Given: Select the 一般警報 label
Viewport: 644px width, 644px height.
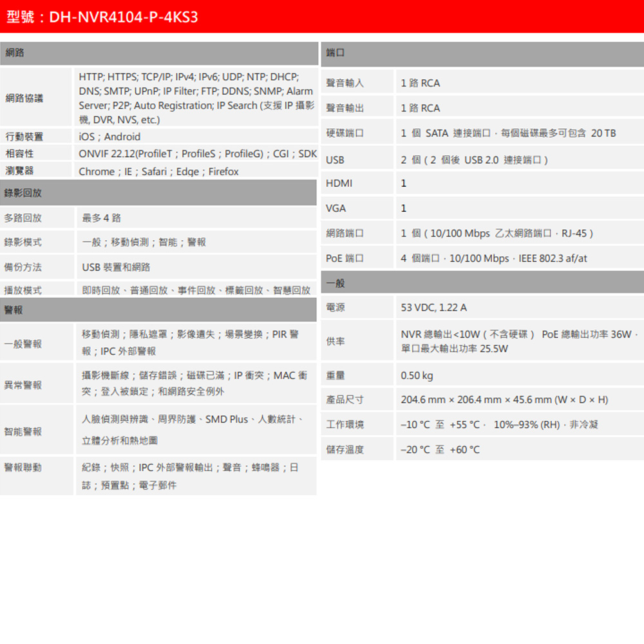Looking at the screenshot, I should (23, 344).
